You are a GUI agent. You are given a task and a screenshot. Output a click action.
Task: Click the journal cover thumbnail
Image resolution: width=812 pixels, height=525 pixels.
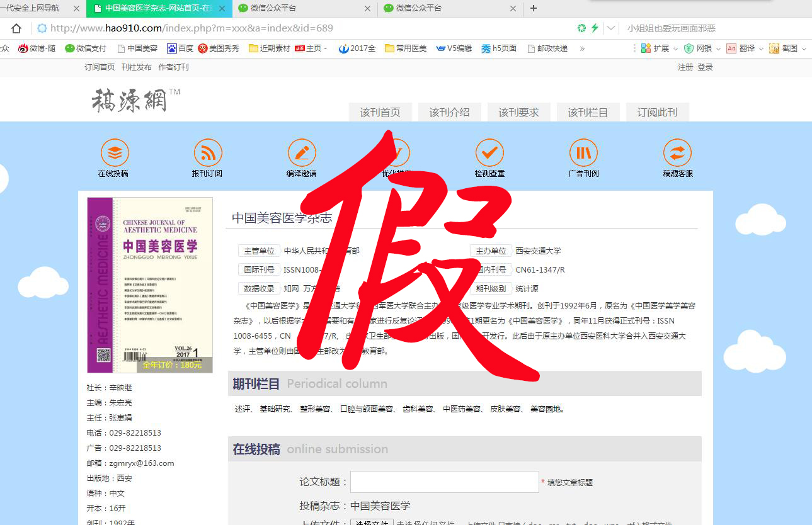(x=150, y=285)
